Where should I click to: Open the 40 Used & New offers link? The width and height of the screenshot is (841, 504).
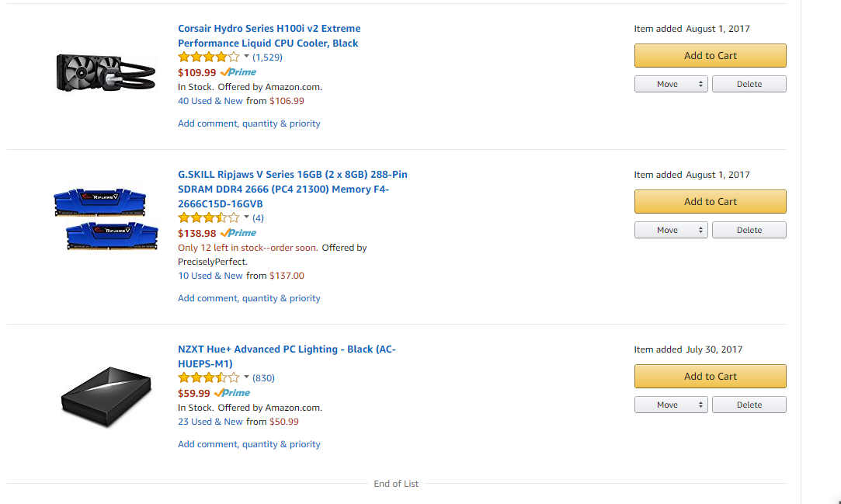click(210, 101)
